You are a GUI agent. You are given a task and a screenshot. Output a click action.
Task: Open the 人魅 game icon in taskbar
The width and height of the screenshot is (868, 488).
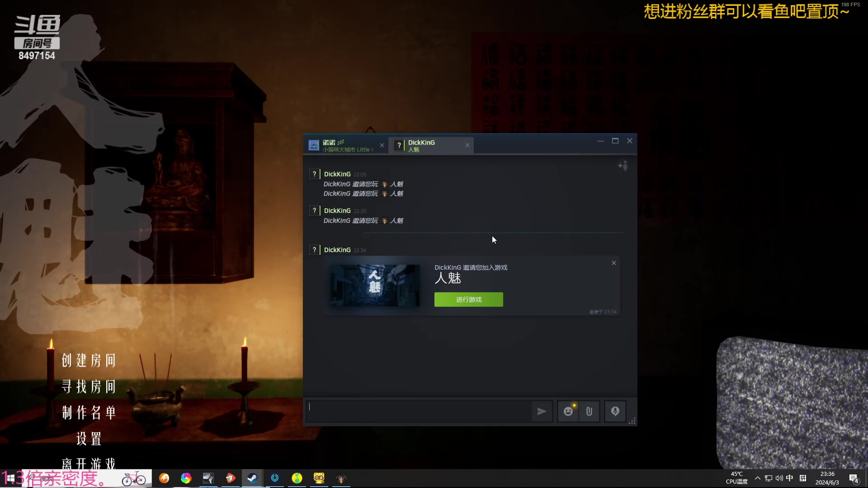341,478
